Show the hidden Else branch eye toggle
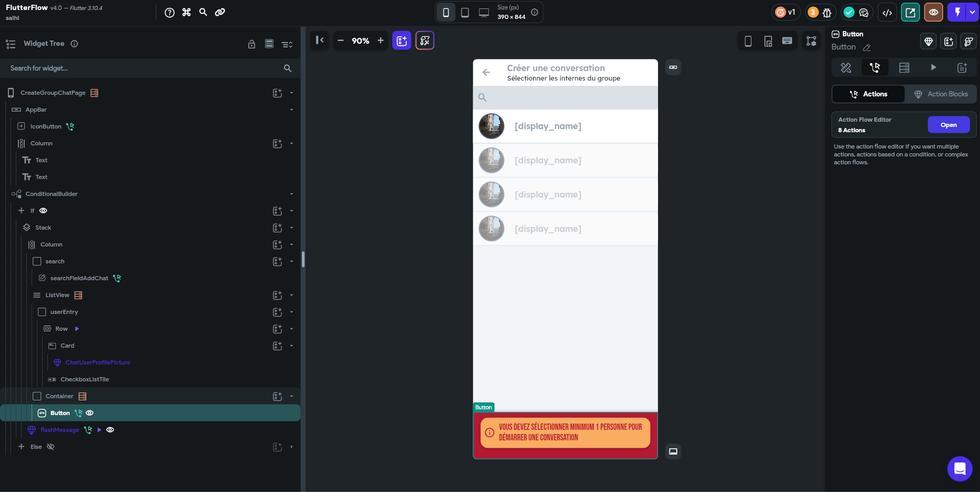This screenshot has height=492, width=980. [x=51, y=447]
